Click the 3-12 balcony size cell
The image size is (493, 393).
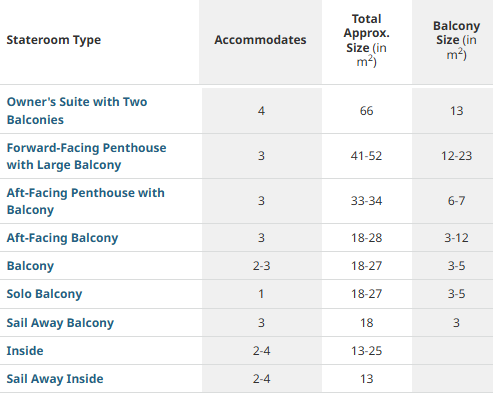point(456,238)
